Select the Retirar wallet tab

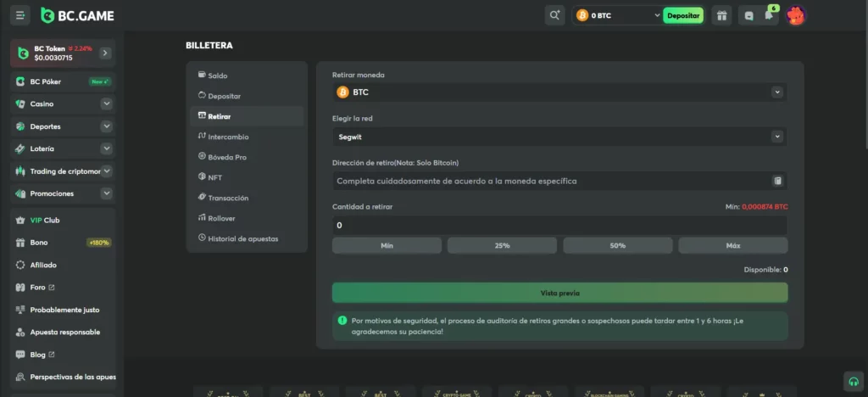(247, 116)
